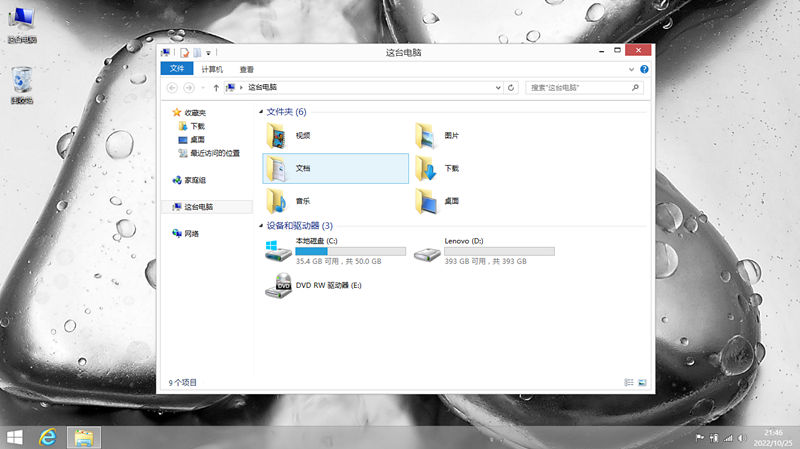Open the address bar history dropdown
Screen dimensions: 800x449
[x=498, y=88]
